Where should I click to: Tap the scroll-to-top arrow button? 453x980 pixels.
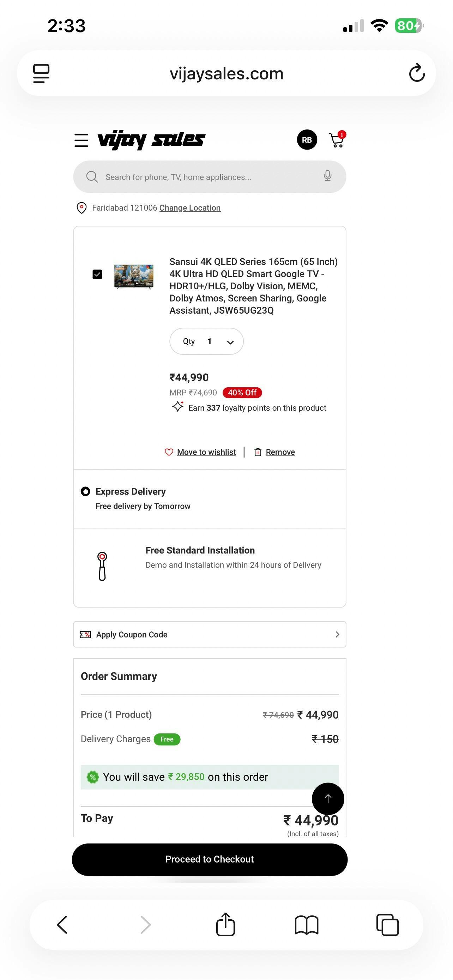coord(328,799)
